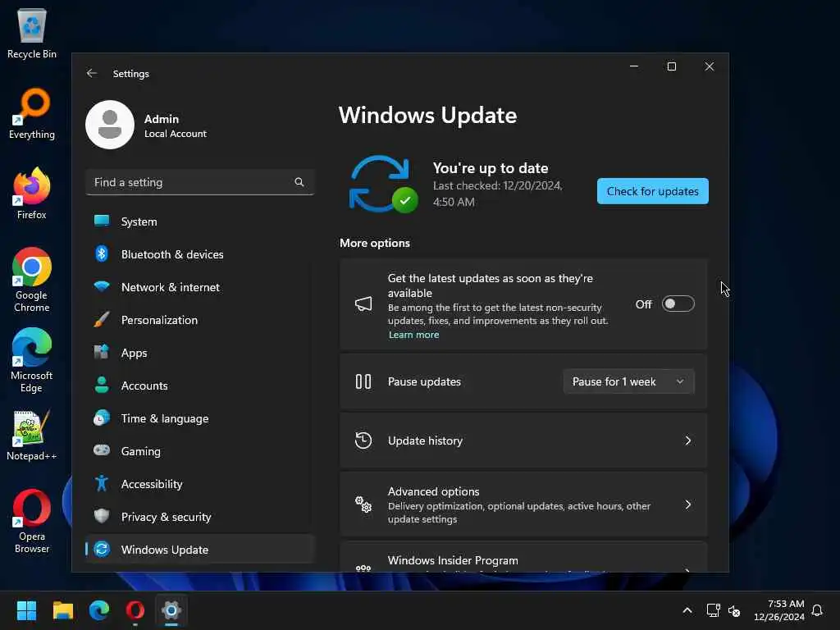Open Edge from the taskbar

(99, 610)
